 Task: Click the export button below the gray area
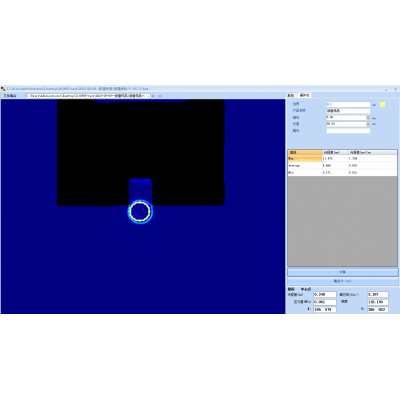(x=343, y=281)
